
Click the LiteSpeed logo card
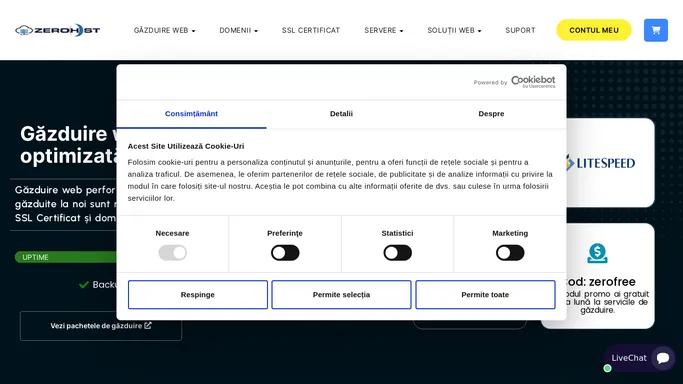(x=610, y=162)
